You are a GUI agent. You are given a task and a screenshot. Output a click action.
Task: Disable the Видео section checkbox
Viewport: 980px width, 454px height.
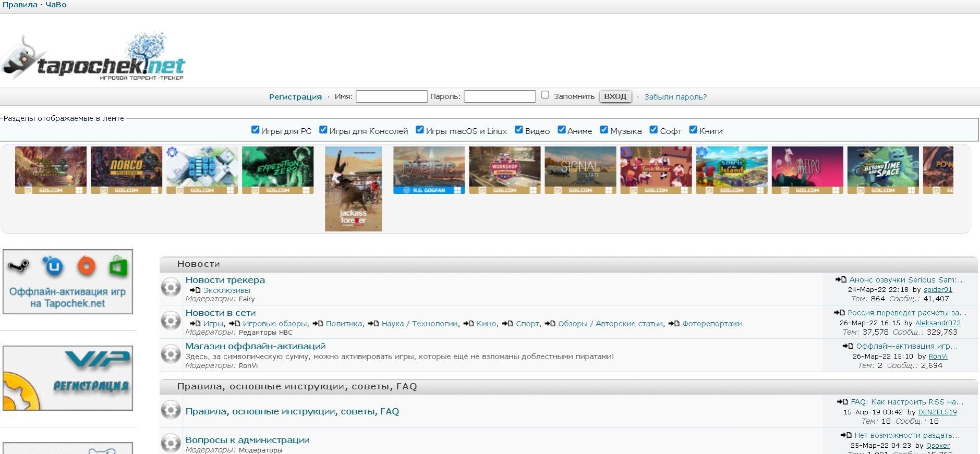pos(519,130)
